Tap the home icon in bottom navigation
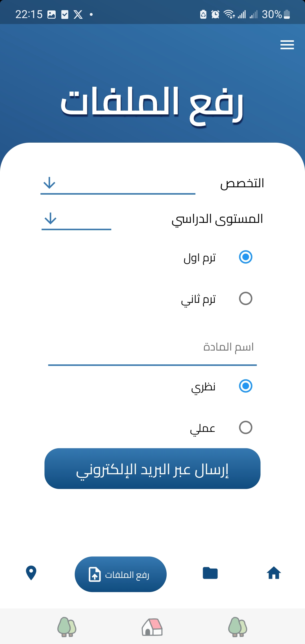The height and width of the screenshot is (644, 305). pyautogui.click(x=274, y=573)
